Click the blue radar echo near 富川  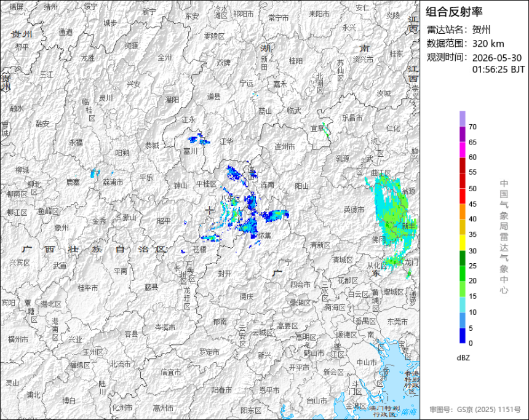click(x=198, y=139)
